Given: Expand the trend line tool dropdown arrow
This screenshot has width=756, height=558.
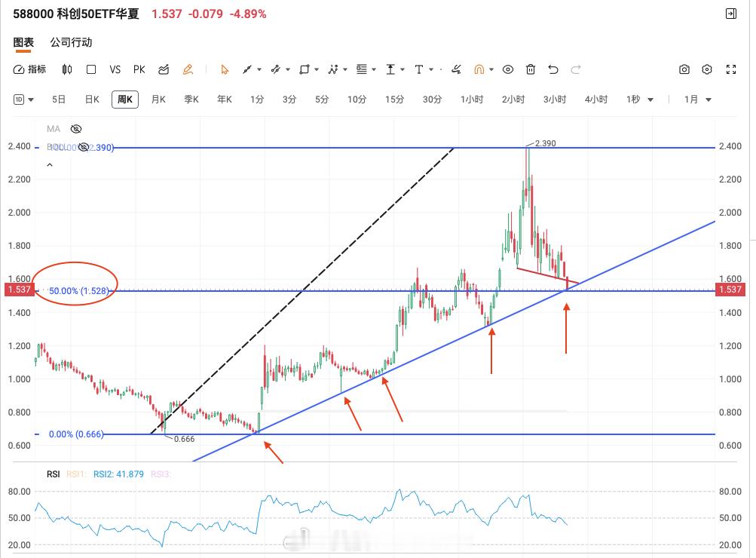Looking at the screenshot, I should [259, 70].
